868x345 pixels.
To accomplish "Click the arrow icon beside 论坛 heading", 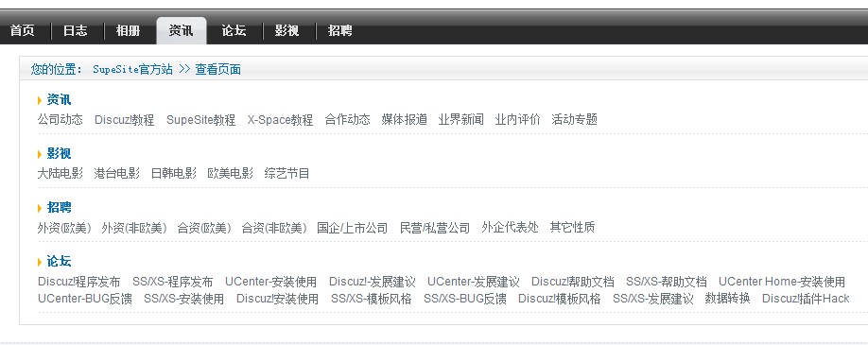I will click(40, 262).
